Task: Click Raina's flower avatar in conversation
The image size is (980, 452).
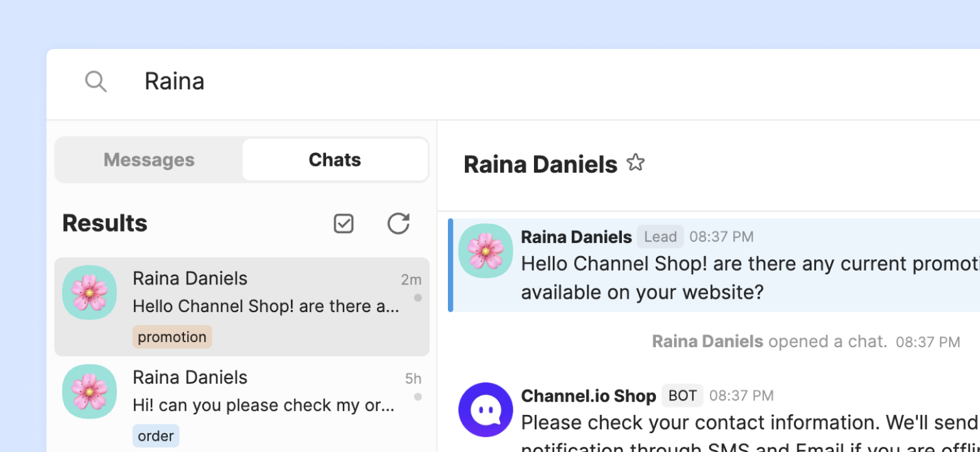Action: click(x=485, y=251)
